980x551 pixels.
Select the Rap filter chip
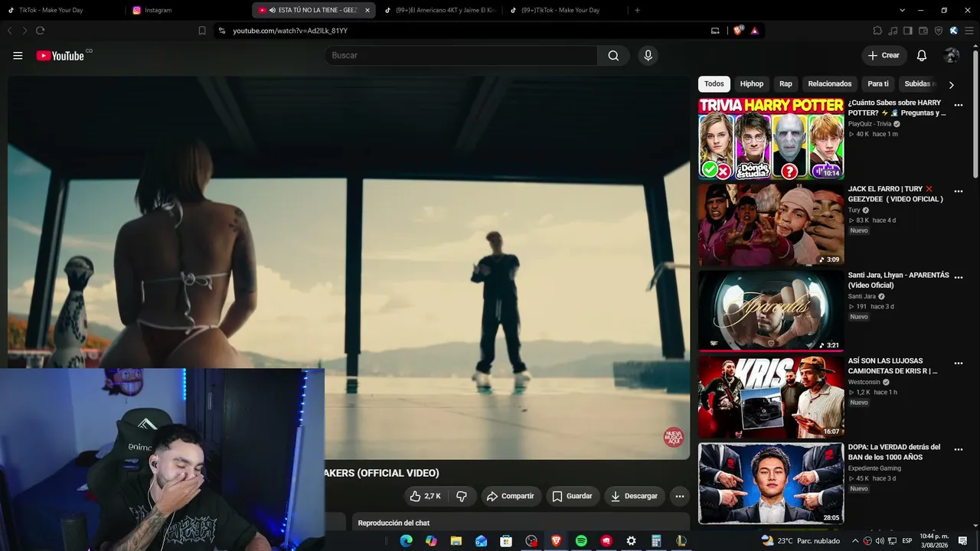pos(786,84)
